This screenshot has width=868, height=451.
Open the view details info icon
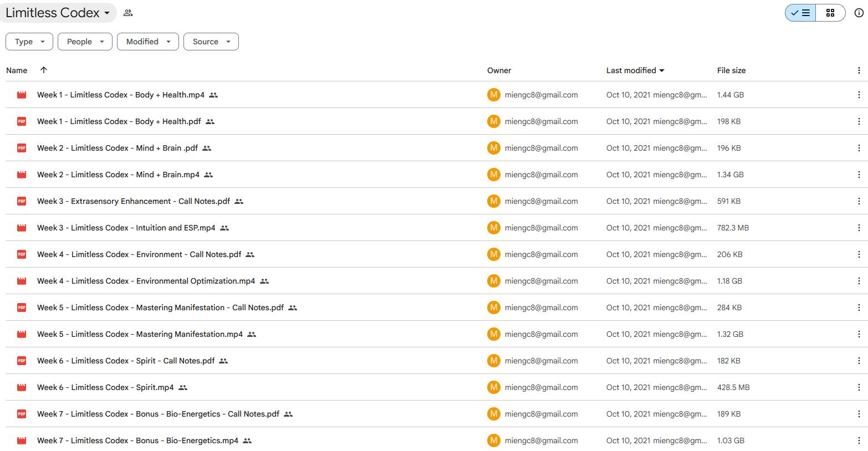pos(859,13)
